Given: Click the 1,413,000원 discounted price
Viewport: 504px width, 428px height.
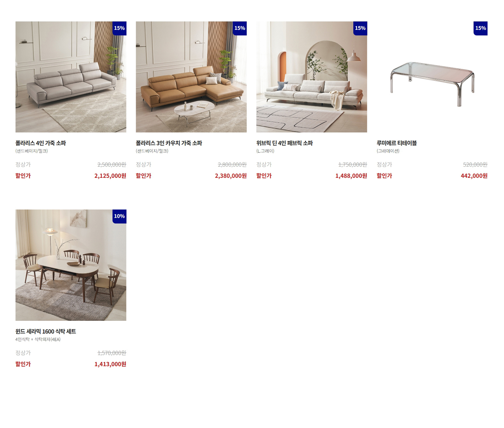Looking at the screenshot, I should (x=110, y=364).
